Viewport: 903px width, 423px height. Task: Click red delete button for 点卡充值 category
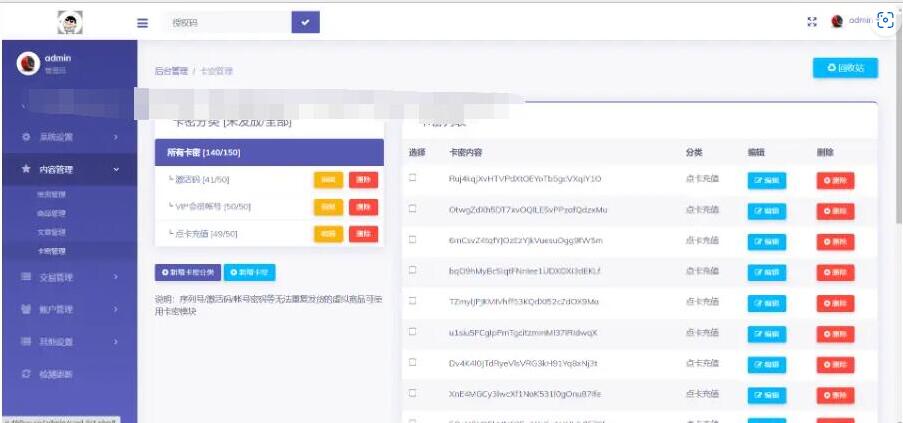point(363,234)
